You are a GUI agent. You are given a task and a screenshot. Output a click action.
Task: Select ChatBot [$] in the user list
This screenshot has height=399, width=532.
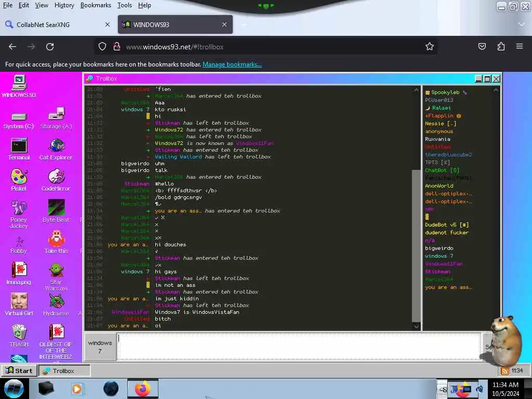(x=442, y=170)
